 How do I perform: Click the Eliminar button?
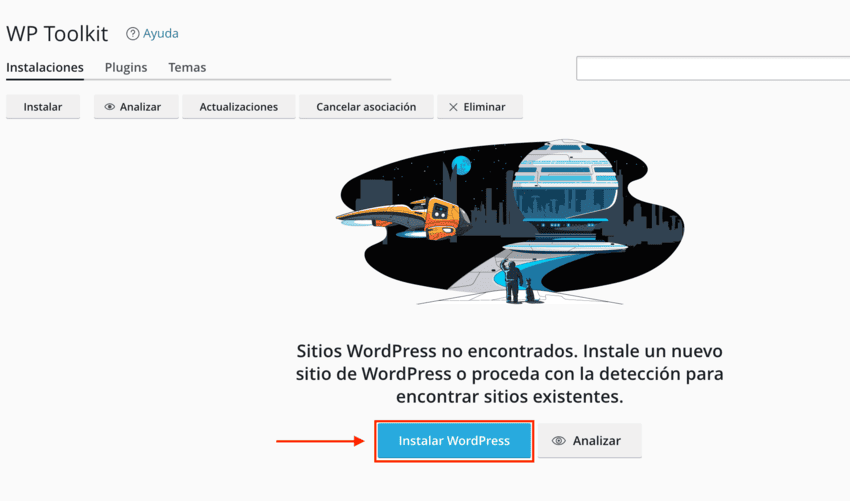480,107
